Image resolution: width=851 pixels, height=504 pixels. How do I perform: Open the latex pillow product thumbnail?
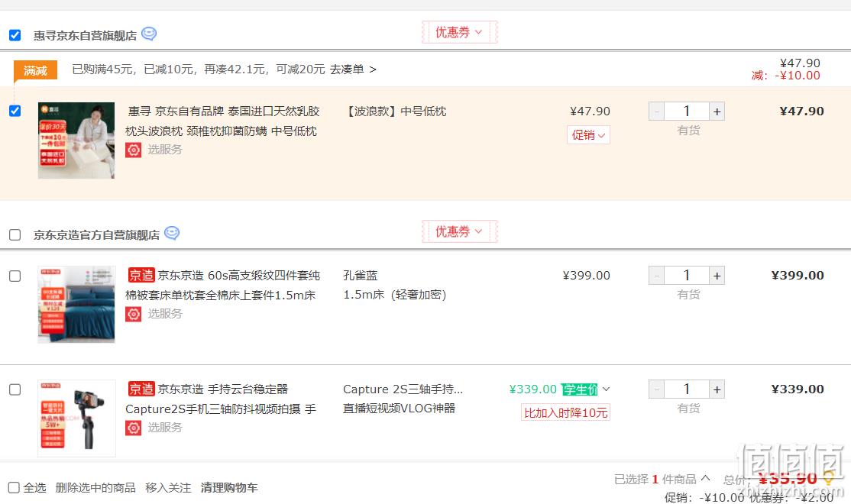tap(76, 141)
